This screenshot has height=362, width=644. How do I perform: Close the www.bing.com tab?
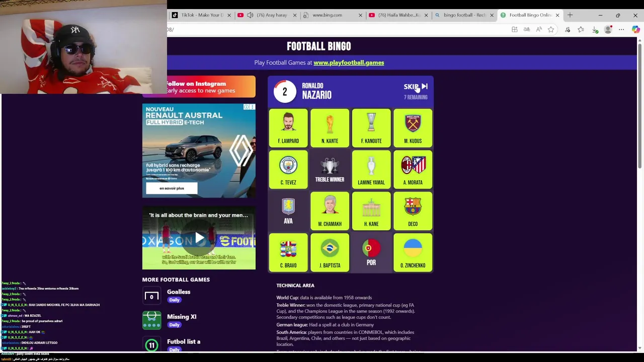tap(360, 15)
